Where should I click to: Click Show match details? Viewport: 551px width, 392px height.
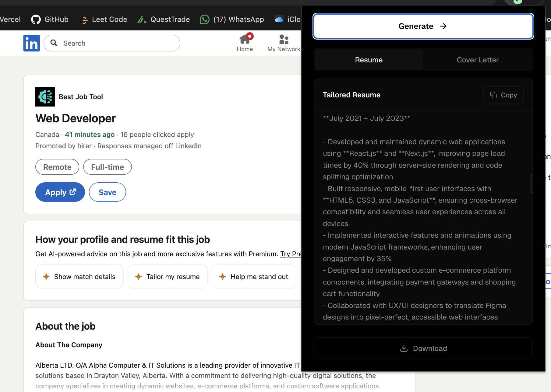(x=79, y=276)
